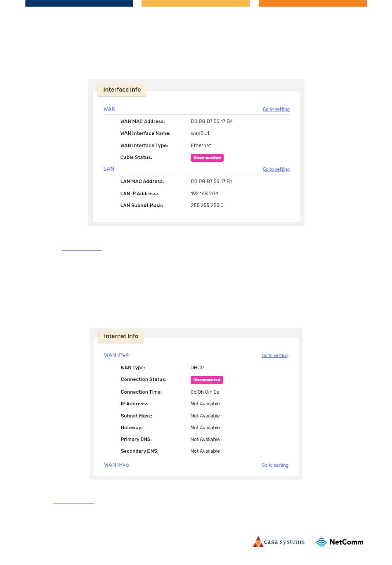Screen dimensions: 392x565
Task: Open Go to setting for WAN IPv6
Action: (x=275, y=465)
